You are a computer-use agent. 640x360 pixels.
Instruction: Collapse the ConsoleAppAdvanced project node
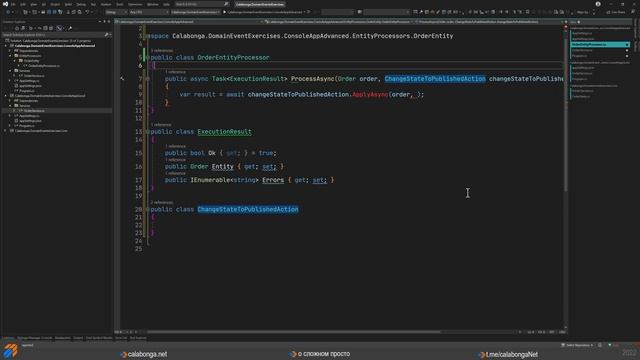click(5, 46)
